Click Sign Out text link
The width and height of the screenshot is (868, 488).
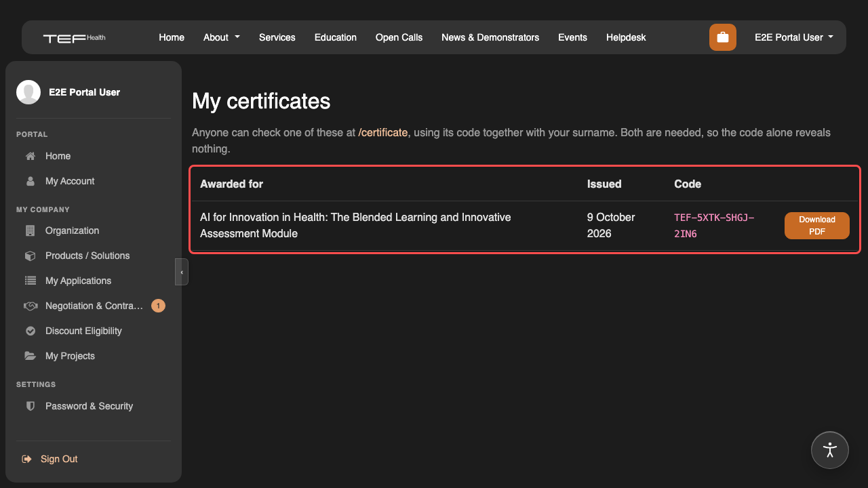click(59, 459)
